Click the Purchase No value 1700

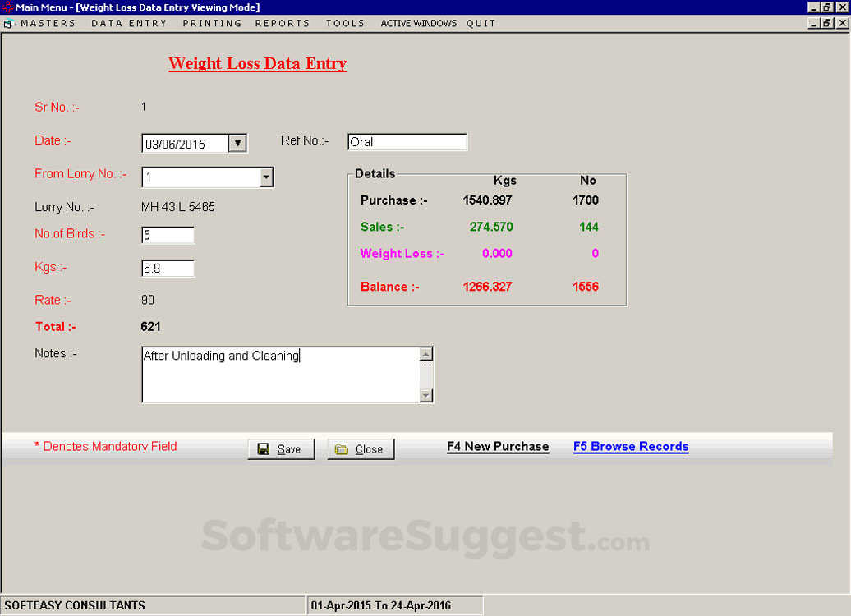point(586,200)
